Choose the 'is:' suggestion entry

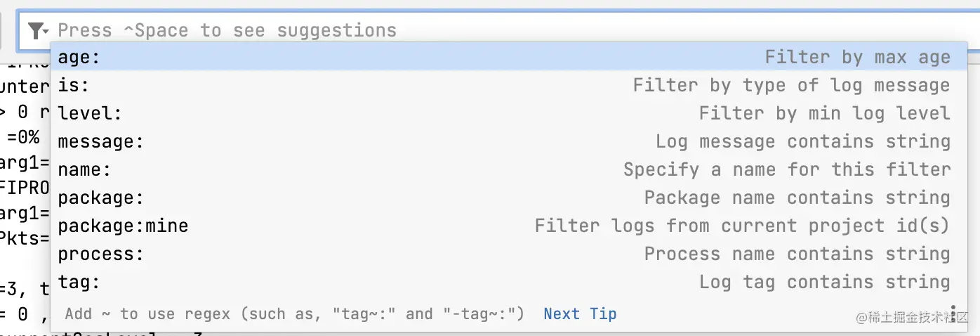pyautogui.click(x=74, y=86)
